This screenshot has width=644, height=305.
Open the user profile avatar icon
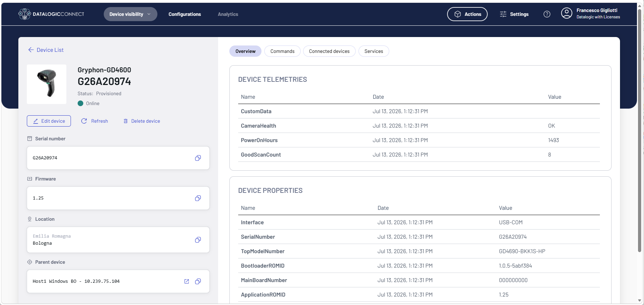[567, 13]
